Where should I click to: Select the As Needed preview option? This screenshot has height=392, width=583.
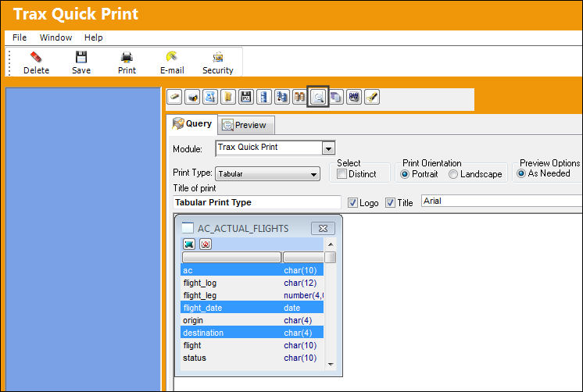pyautogui.click(x=521, y=173)
